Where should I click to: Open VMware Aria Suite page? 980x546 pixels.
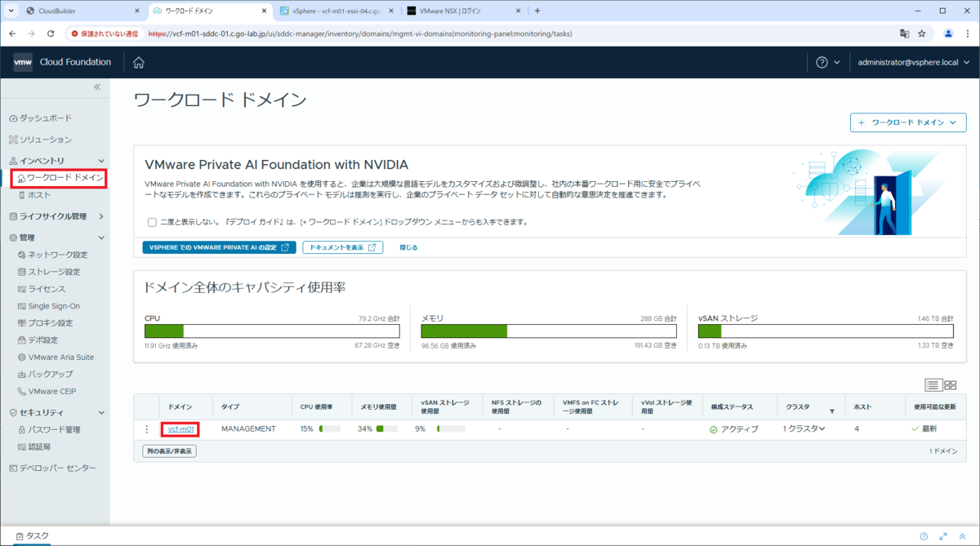(56, 357)
